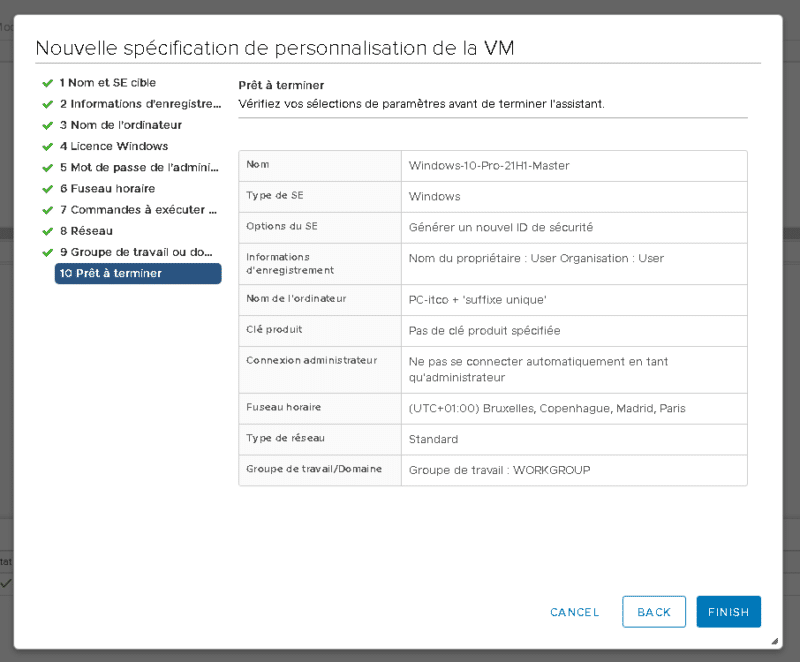The width and height of the screenshot is (800, 662).
Task: Select step 9 Groupe de travail ou domaine
Action: tap(138, 252)
